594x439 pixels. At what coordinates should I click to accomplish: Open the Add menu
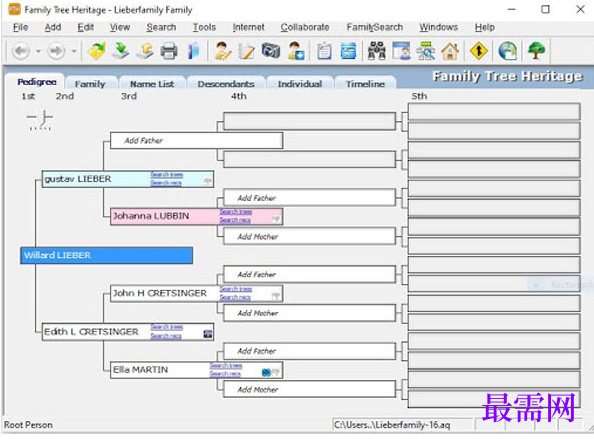coord(53,27)
